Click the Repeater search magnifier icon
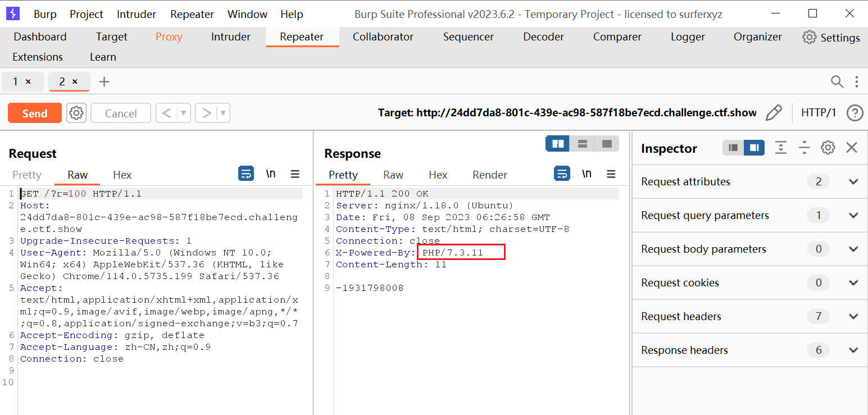 tap(837, 82)
